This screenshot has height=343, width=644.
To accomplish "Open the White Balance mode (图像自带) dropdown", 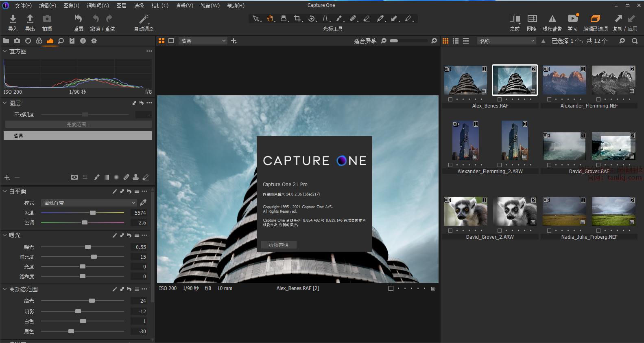I will (x=90, y=203).
